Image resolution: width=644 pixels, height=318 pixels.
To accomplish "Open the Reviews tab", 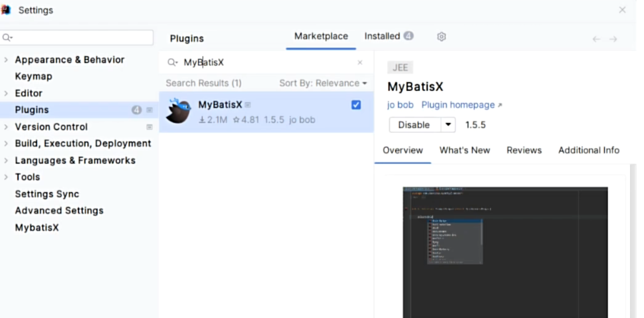I will (x=524, y=150).
